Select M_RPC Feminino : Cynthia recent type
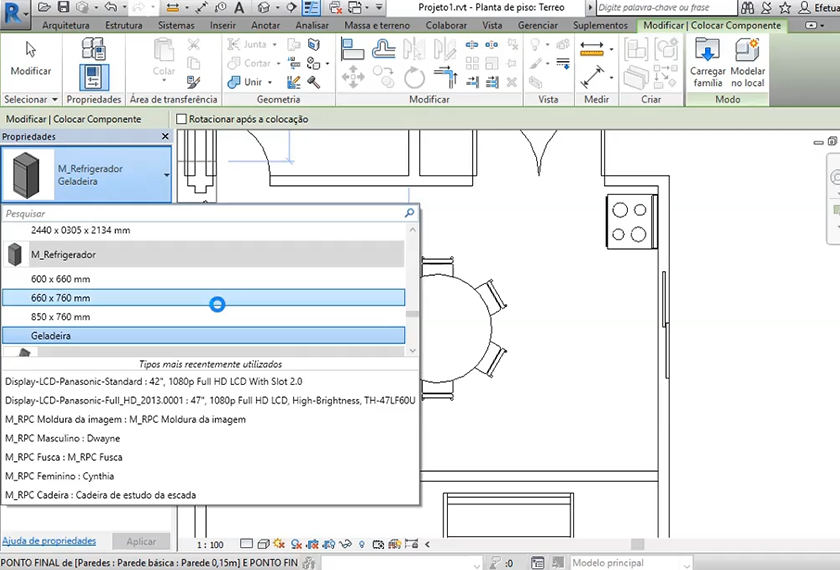 59,476
